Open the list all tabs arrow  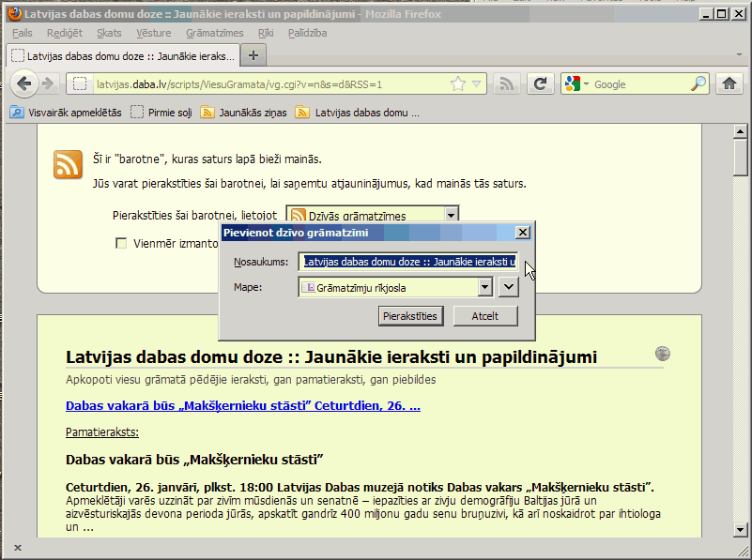pos(739,55)
